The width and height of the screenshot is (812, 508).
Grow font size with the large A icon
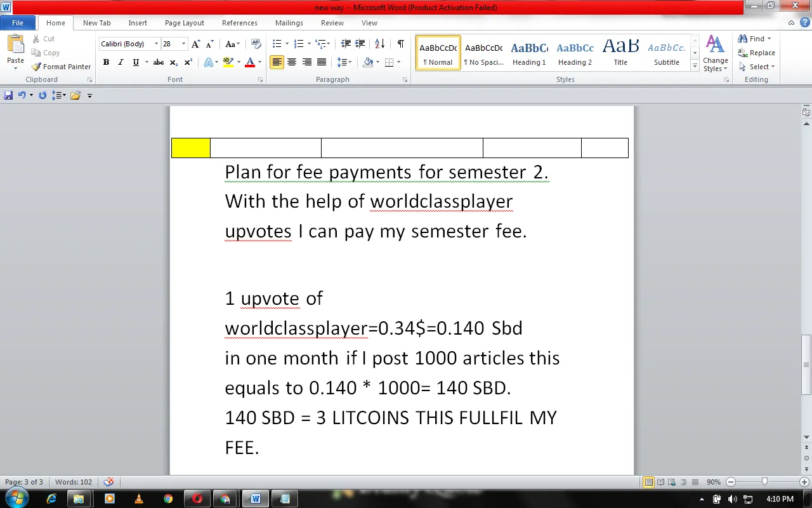(x=196, y=44)
